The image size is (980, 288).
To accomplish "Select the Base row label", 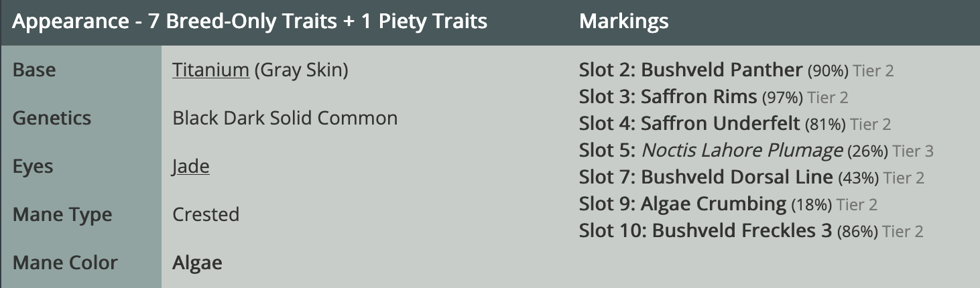I will pos(34,70).
